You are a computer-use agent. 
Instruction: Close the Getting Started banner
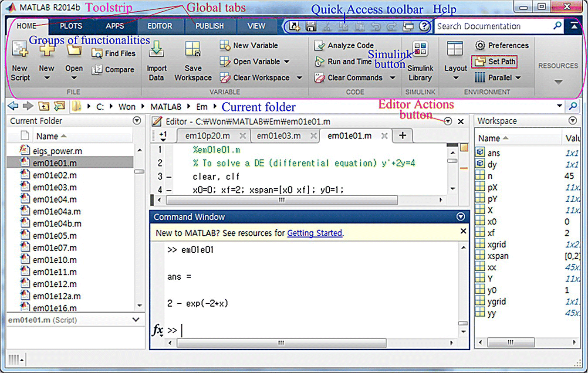tap(463, 231)
